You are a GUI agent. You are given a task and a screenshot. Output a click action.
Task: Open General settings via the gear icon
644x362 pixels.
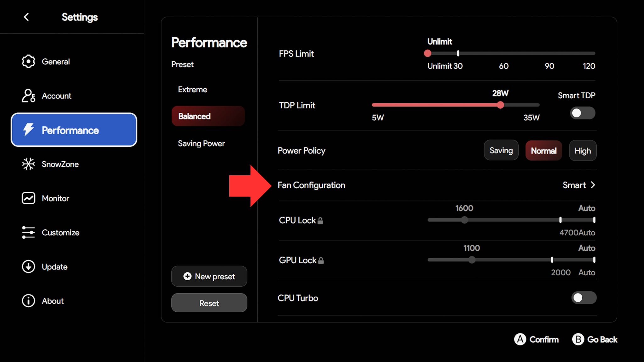pos(28,61)
